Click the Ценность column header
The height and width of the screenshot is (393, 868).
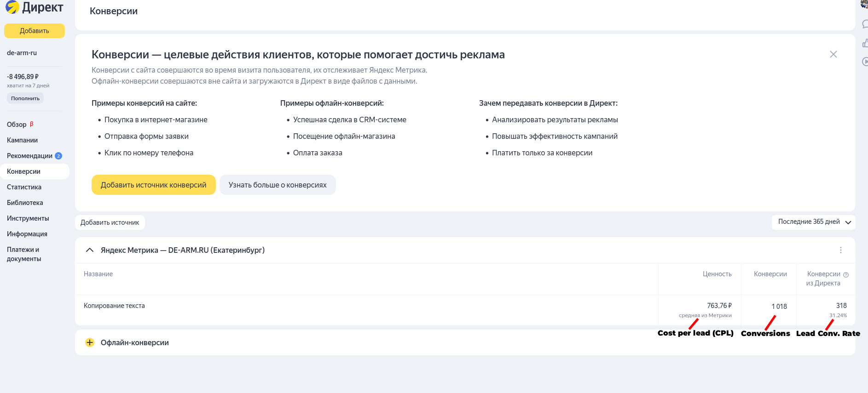click(x=717, y=274)
